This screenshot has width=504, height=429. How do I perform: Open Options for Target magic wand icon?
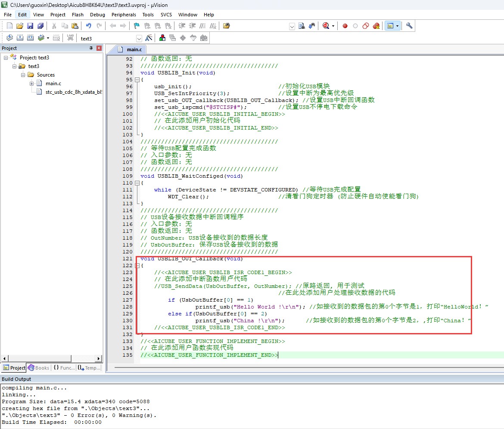click(149, 38)
